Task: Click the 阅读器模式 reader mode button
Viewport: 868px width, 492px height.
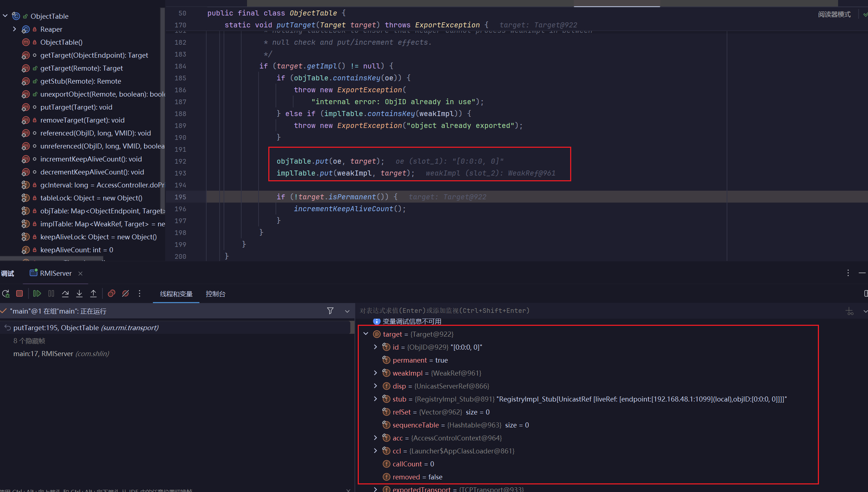Action: tap(834, 14)
